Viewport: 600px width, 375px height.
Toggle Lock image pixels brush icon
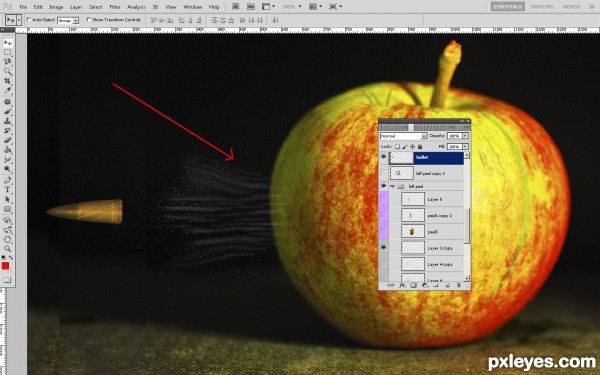[x=405, y=147]
